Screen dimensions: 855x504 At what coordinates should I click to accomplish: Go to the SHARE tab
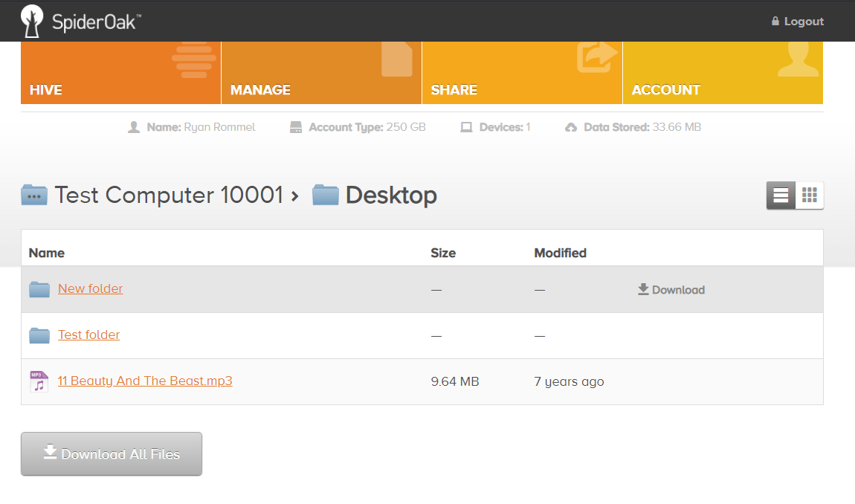[x=454, y=89]
